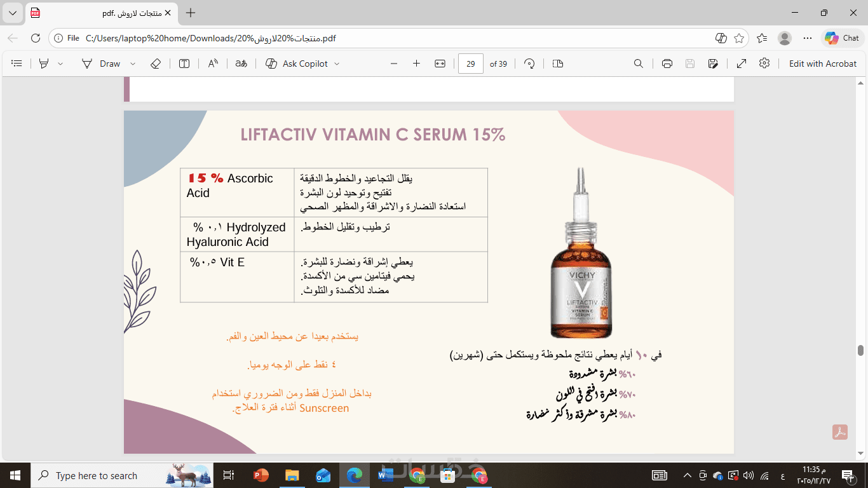Click the vertical scrollbar thumb
Viewport: 868px width, 488px height.
(x=861, y=351)
